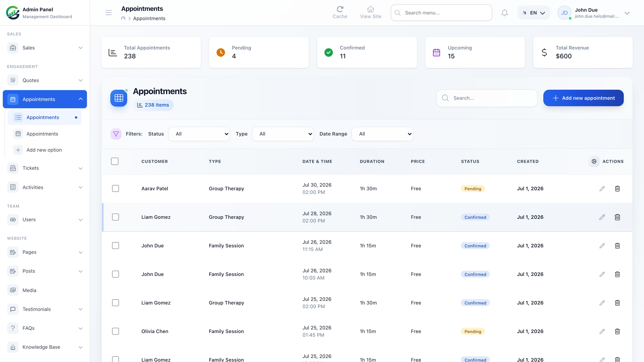Open View Site home icon
This screenshot has width=644, height=362.
(371, 9)
